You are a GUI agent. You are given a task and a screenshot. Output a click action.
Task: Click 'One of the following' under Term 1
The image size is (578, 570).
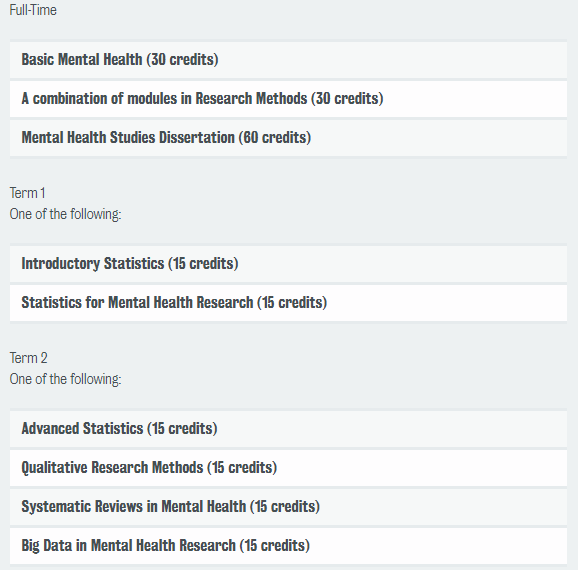coord(65,214)
